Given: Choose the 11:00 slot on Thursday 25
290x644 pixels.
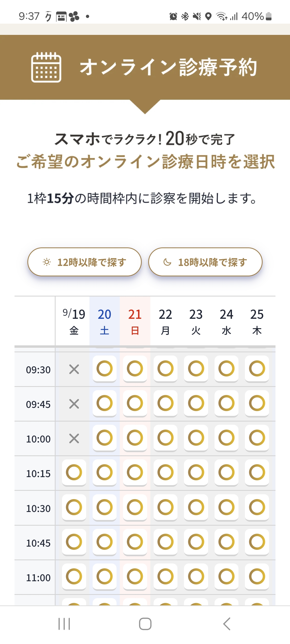Looking at the screenshot, I should [x=257, y=576].
